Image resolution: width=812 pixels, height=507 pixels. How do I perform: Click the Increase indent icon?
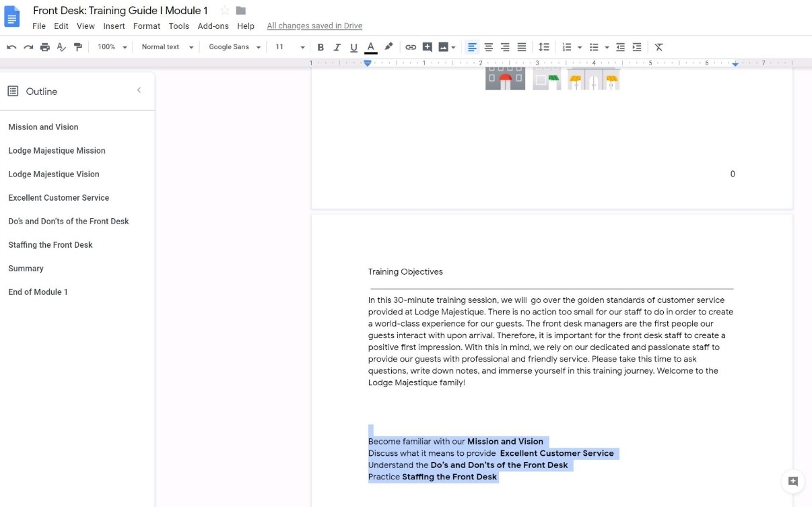[637, 47]
